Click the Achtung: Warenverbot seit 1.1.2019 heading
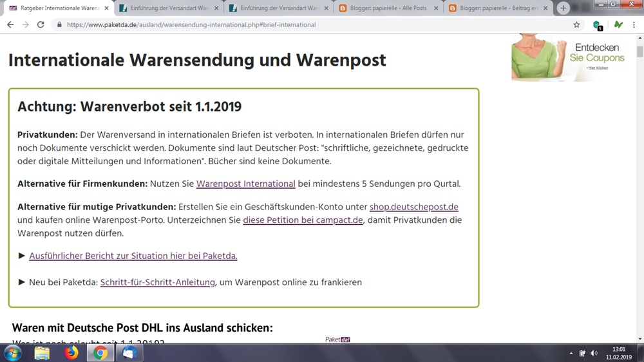Screen dimensions: 644x362 pos(129,106)
